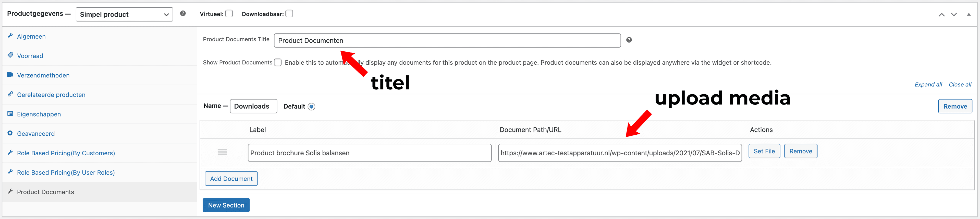Close all document sections
This screenshot has width=980, height=219.
coord(960,85)
